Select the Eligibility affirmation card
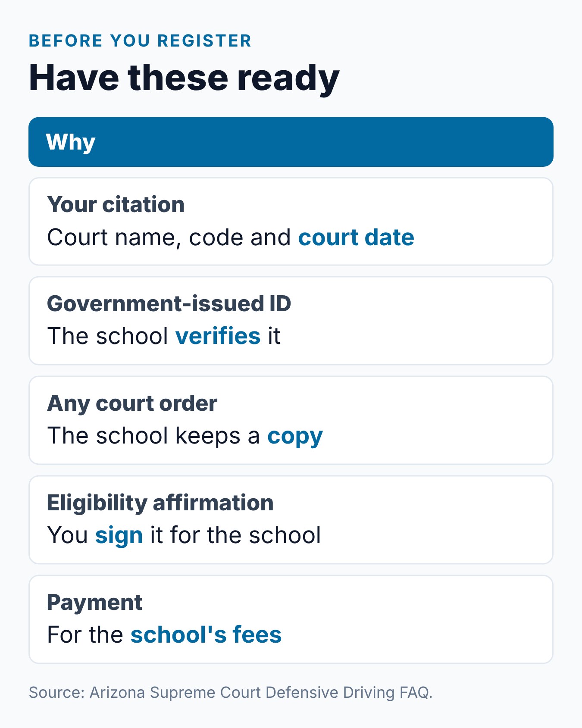Viewport: 582px width, 728px height. (x=291, y=520)
